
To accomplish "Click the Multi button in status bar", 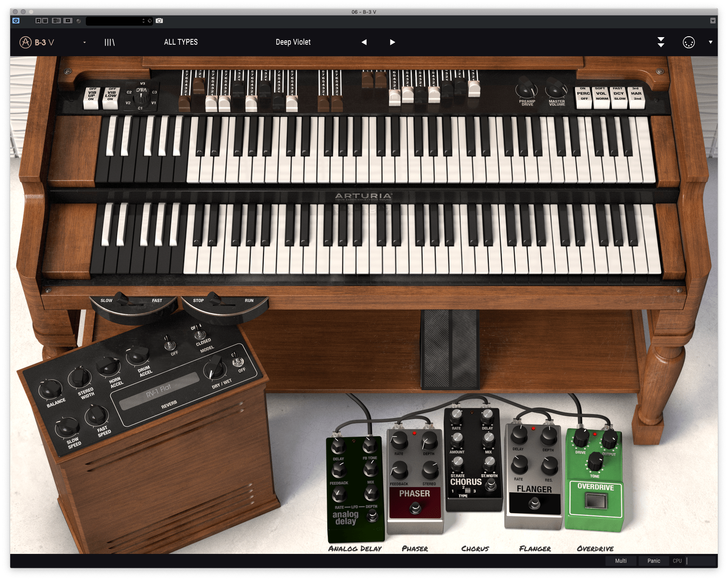I will (x=621, y=561).
